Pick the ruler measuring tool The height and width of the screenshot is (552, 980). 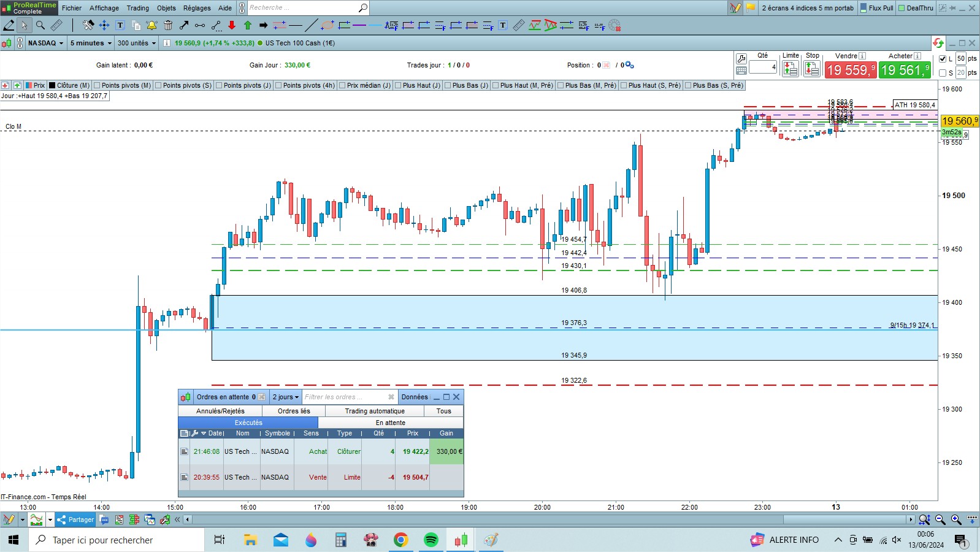[x=56, y=25]
